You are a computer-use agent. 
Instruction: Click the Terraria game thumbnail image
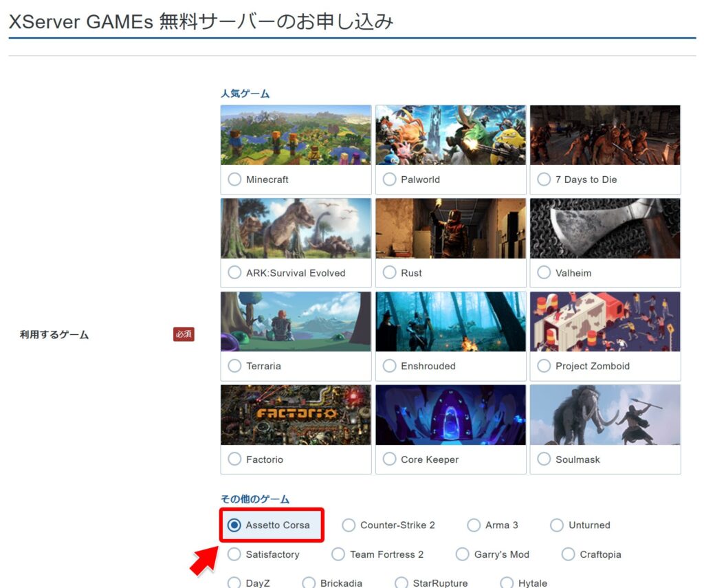[296, 322]
